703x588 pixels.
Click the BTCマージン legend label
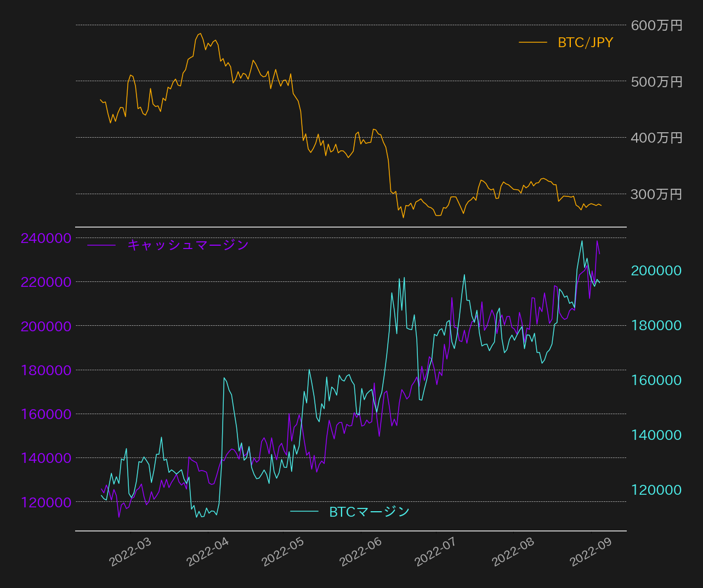[370, 512]
